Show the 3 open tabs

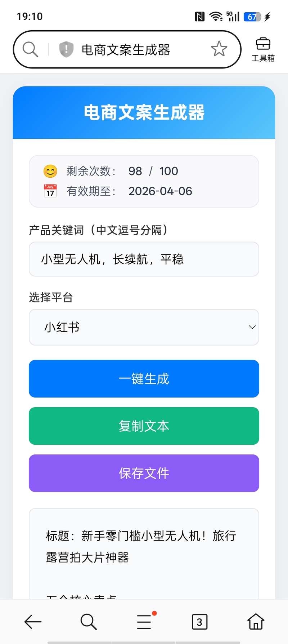(199, 622)
